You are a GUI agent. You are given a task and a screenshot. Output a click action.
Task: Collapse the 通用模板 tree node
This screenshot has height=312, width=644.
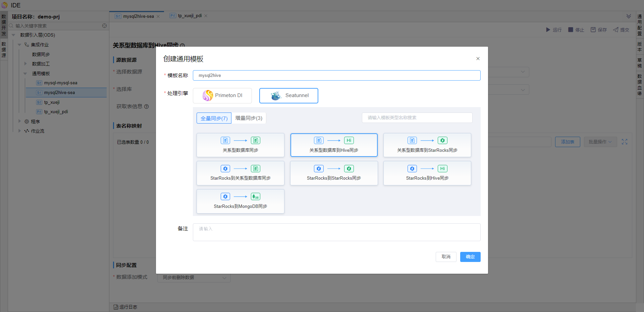(25, 74)
